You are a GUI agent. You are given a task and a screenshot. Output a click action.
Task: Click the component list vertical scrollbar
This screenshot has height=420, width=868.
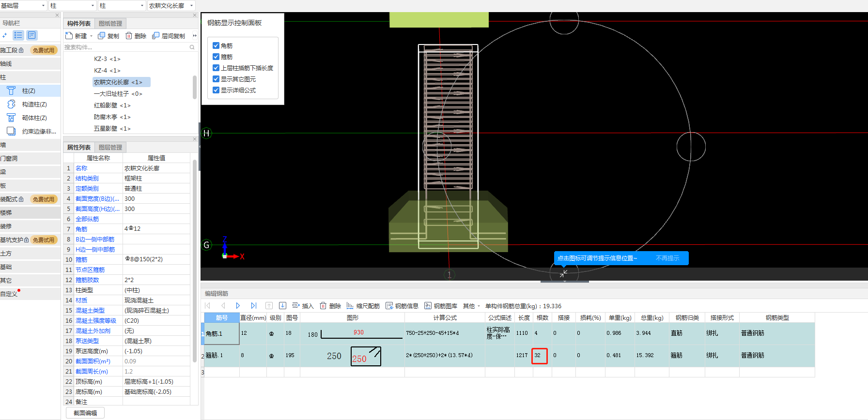pyautogui.click(x=195, y=87)
